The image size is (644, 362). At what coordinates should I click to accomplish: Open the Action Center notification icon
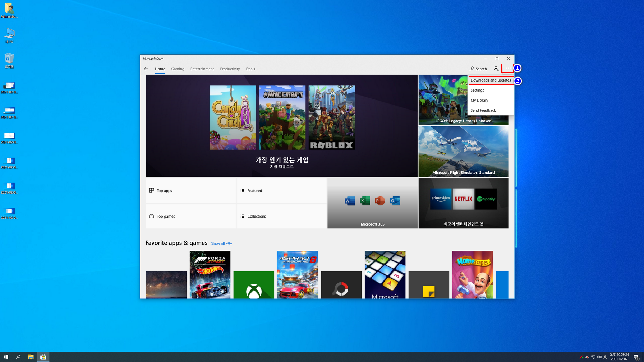[636, 357]
